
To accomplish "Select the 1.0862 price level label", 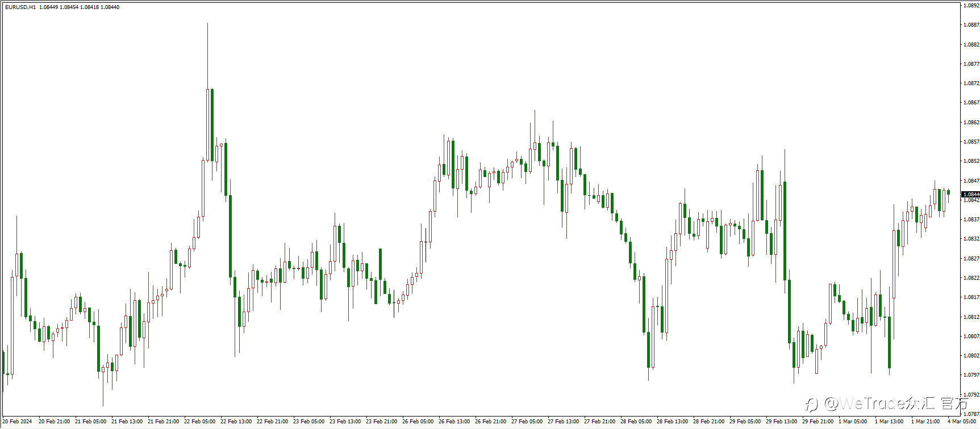I will 971,123.
